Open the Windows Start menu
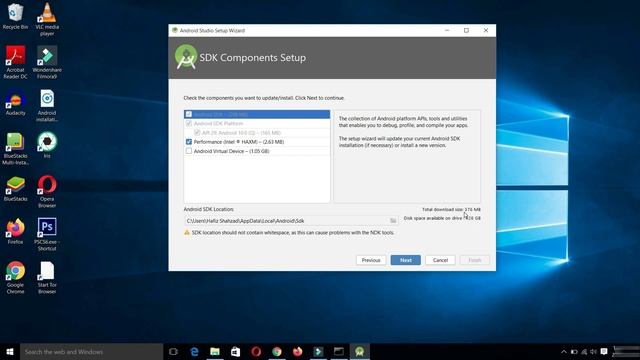Screen dimensions: 640x360 (x=10, y=351)
